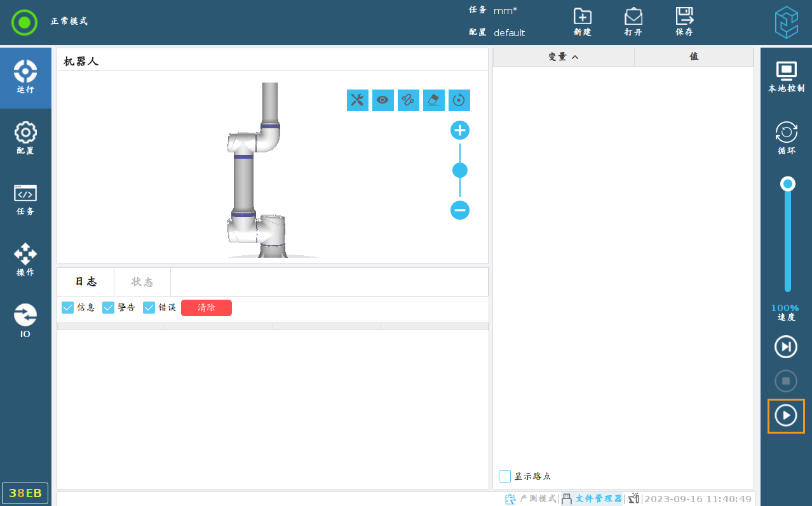Open the 配置 settings panel in sidebar
The image size is (812, 506).
pos(25,138)
